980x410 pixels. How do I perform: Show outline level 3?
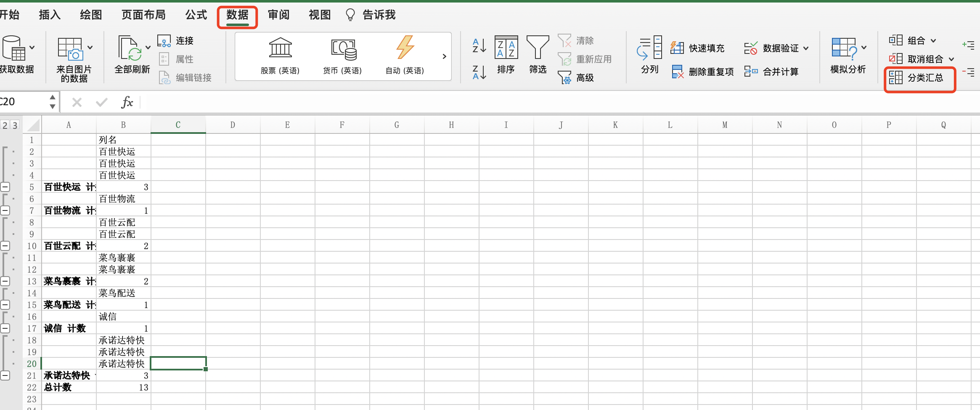15,125
